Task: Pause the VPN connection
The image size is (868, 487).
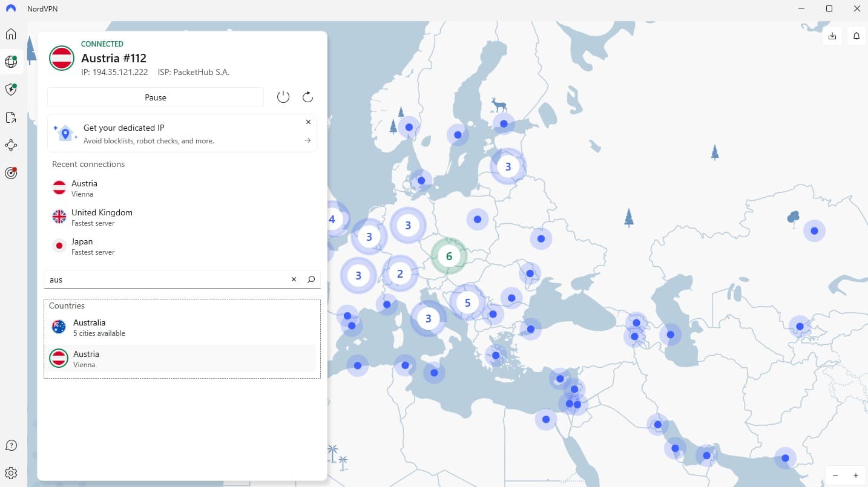Action: (x=156, y=97)
